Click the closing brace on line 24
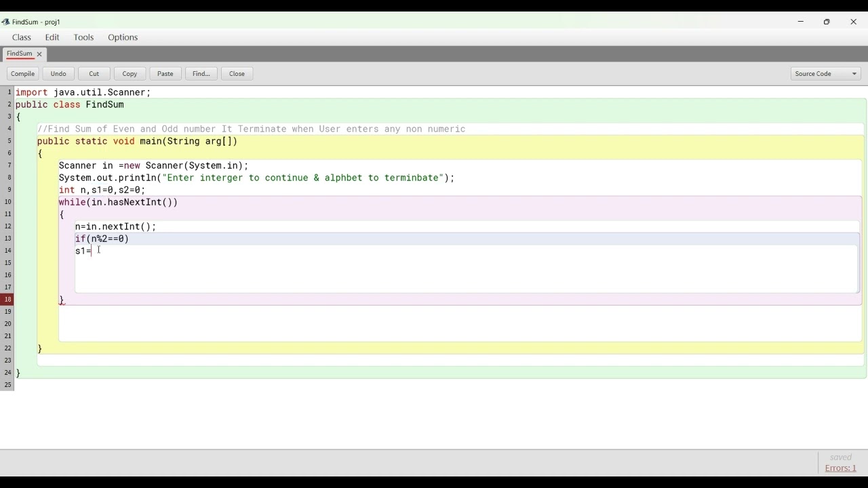The height and width of the screenshot is (488, 868). tap(18, 373)
